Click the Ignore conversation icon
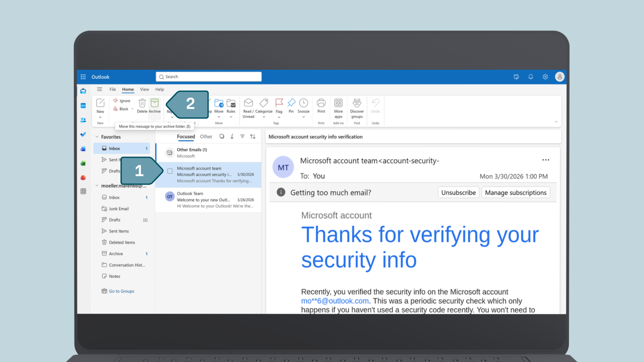This screenshot has width=644, height=362. 116,101
